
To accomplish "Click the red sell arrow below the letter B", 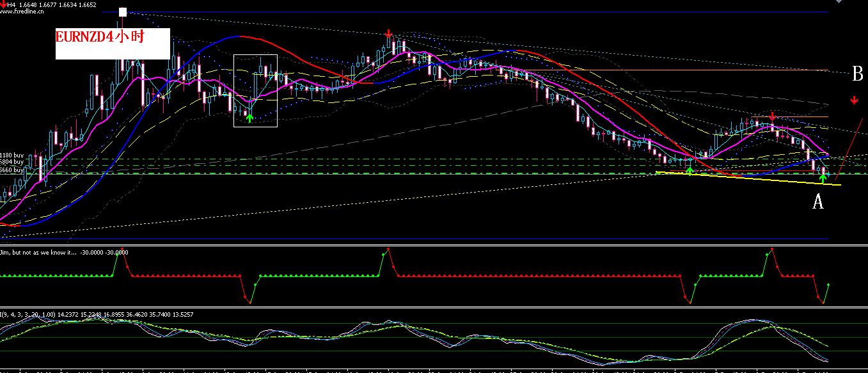I will [x=854, y=100].
